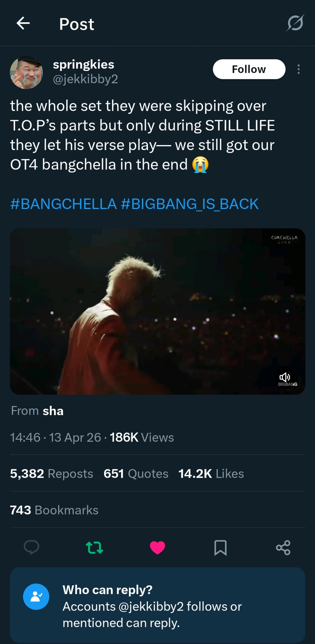Play the Coachella video clip

157,311
